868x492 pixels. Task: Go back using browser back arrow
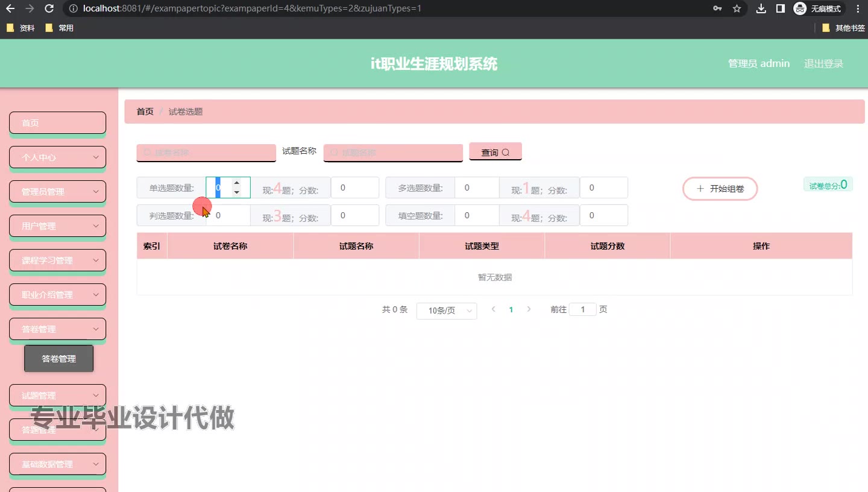pyautogui.click(x=10, y=8)
